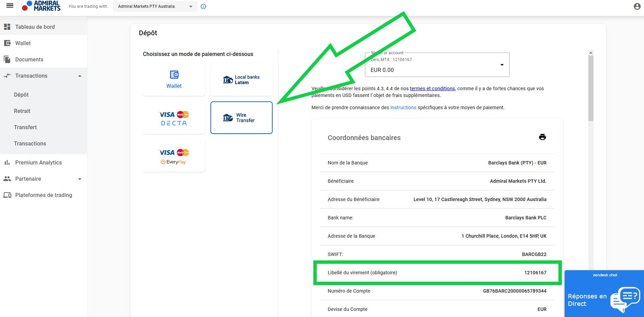Print the bank details with printer icon

pyautogui.click(x=542, y=137)
